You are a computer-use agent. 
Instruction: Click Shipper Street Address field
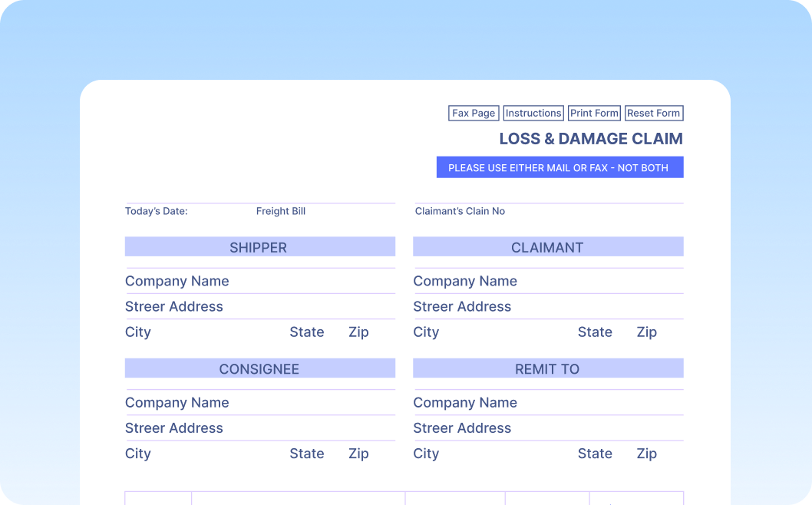[307, 306]
